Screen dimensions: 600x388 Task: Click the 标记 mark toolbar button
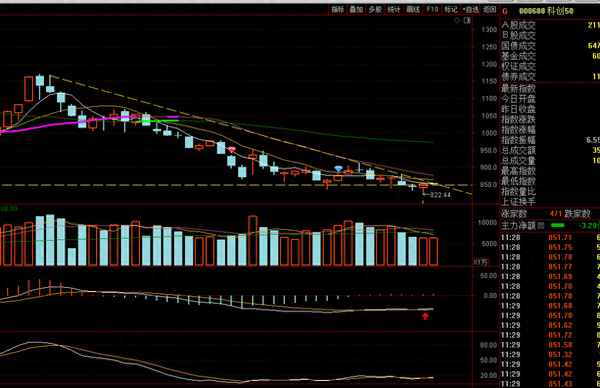coord(451,10)
